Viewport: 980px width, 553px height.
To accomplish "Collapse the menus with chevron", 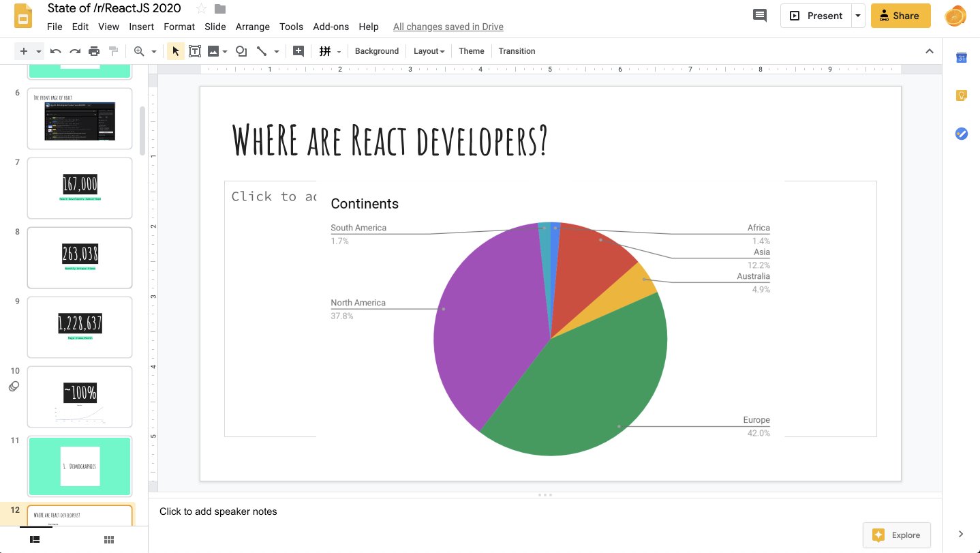I will click(929, 51).
